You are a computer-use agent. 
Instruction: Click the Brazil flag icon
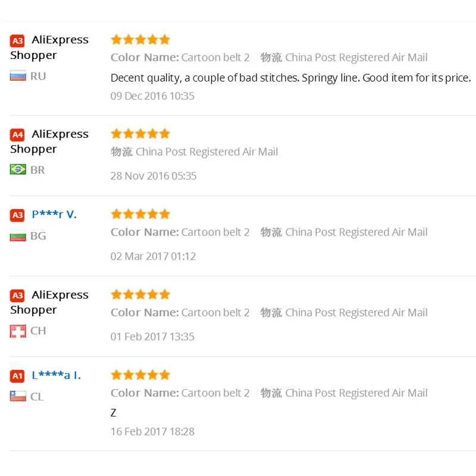tap(18, 170)
